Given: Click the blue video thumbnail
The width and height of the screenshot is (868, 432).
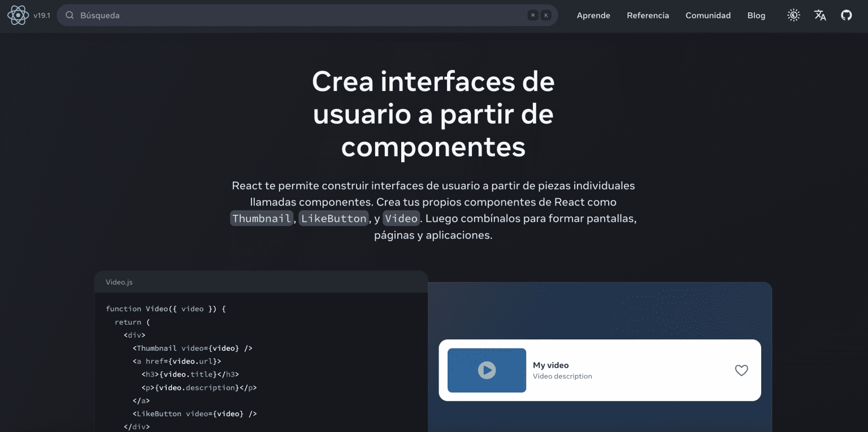Looking at the screenshot, I should click(487, 370).
